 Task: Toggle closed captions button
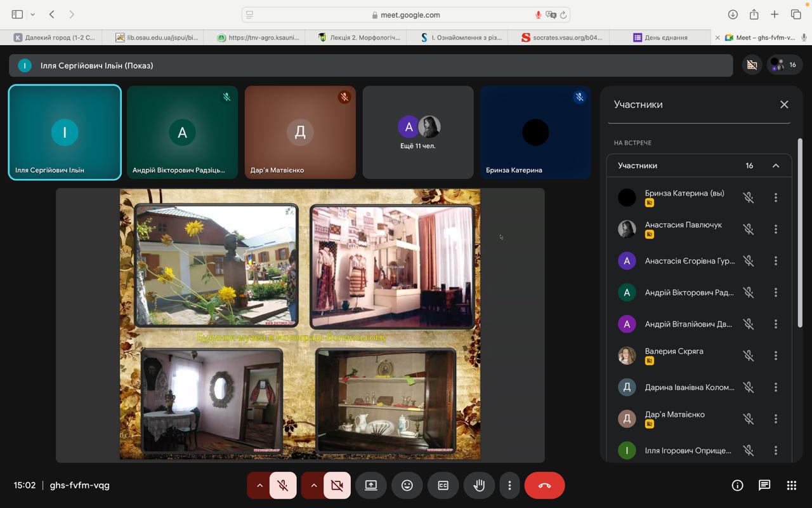tap(443, 485)
